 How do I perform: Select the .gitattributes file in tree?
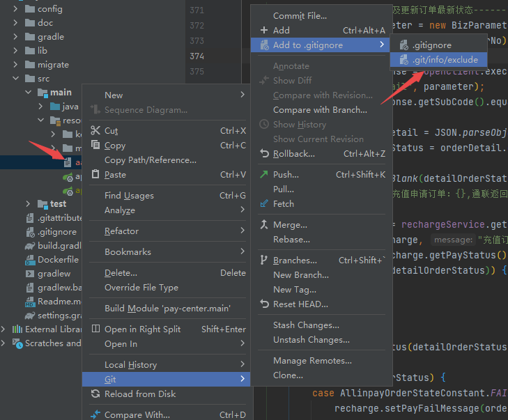60,218
